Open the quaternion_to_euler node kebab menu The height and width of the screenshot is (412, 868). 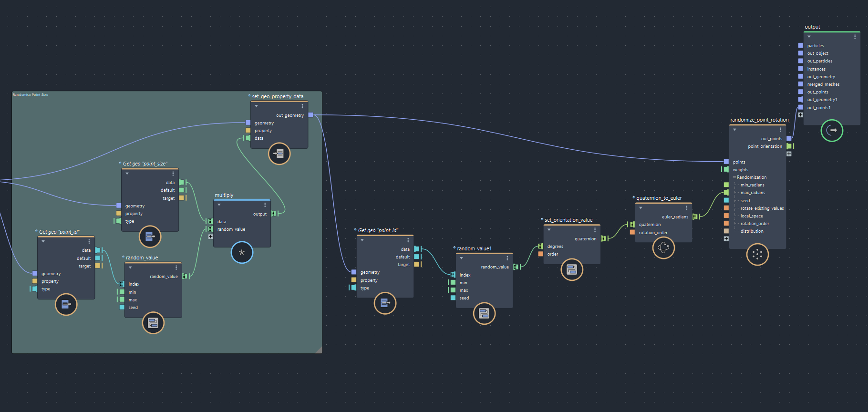coord(686,207)
